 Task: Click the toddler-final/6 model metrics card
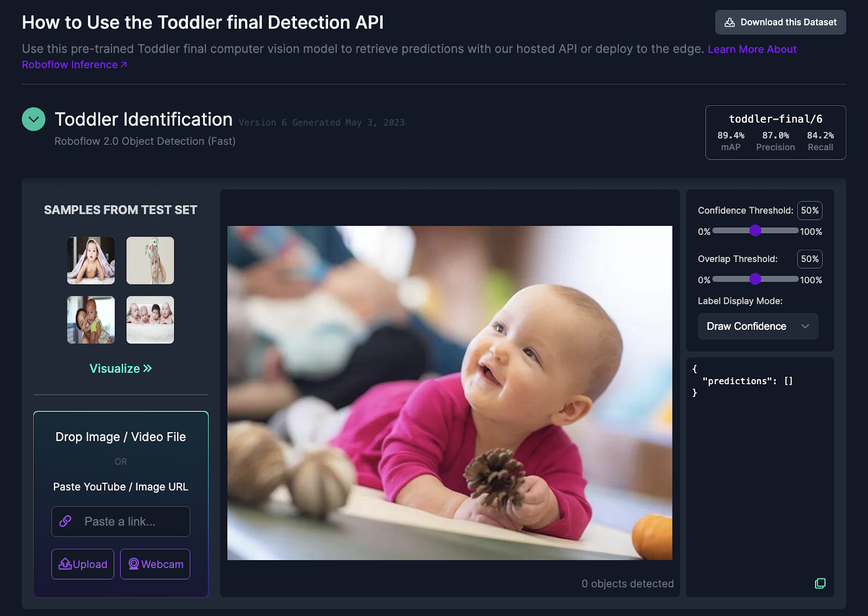coord(775,132)
